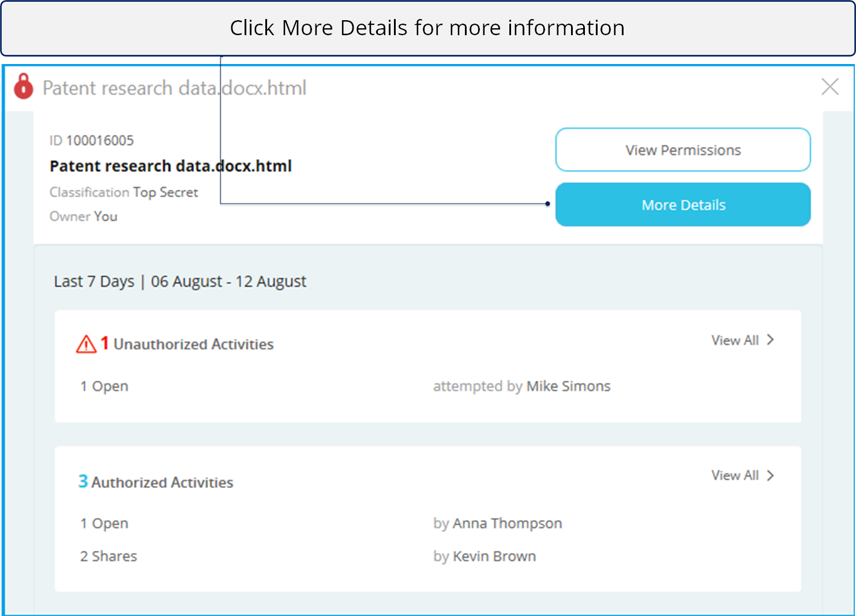Click Anna Thompson user name
856x616 pixels.
pyautogui.click(x=507, y=523)
